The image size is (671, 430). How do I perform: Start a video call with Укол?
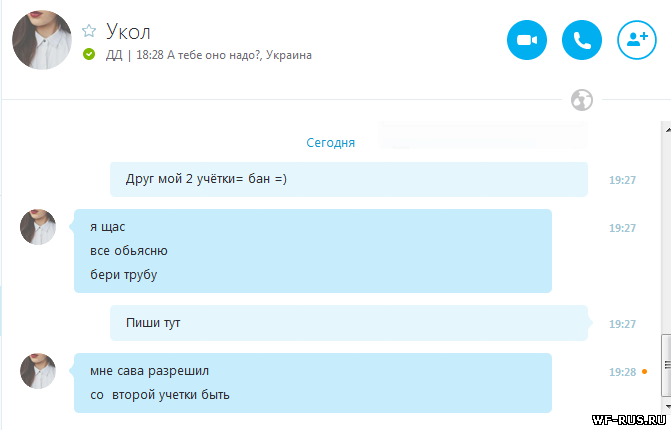(527, 40)
